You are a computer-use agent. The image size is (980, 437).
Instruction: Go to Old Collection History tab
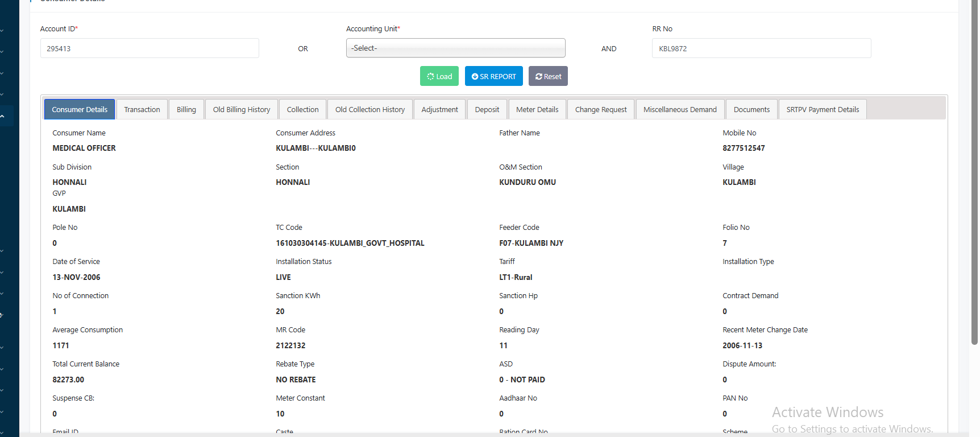click(370, 110)
